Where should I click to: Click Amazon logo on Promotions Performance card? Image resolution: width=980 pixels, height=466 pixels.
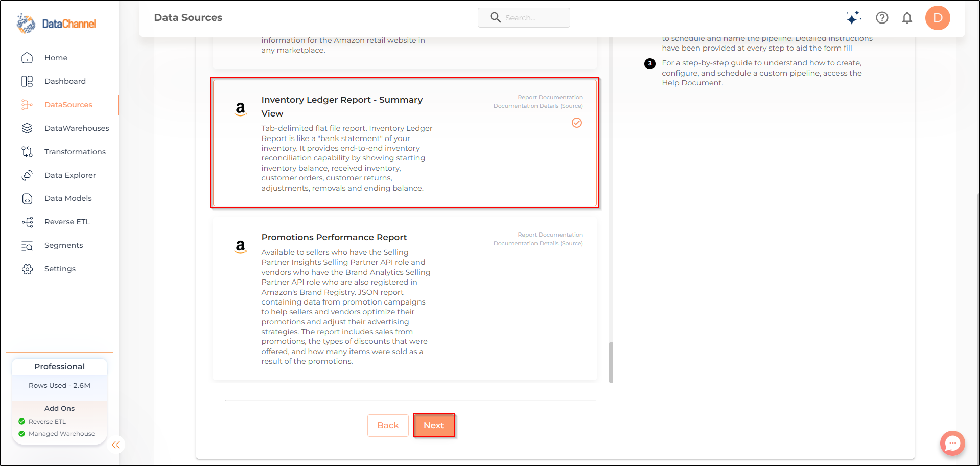[x=240, y=246]
